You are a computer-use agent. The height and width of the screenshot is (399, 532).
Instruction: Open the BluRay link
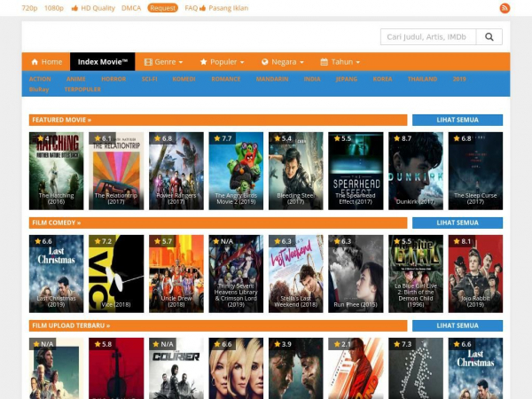pos(39,90)
